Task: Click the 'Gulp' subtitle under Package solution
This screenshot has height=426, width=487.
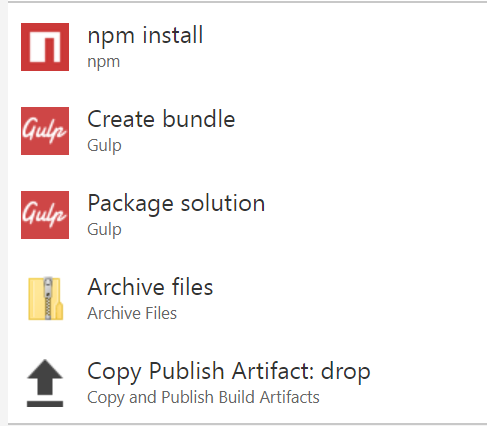Action: pyautogui.click(x=104, y=230)
